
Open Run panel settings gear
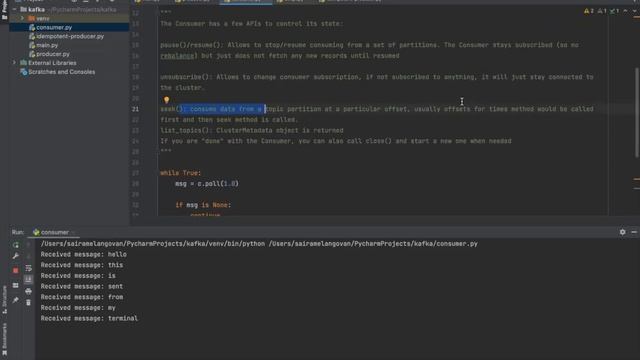(622, 232)
